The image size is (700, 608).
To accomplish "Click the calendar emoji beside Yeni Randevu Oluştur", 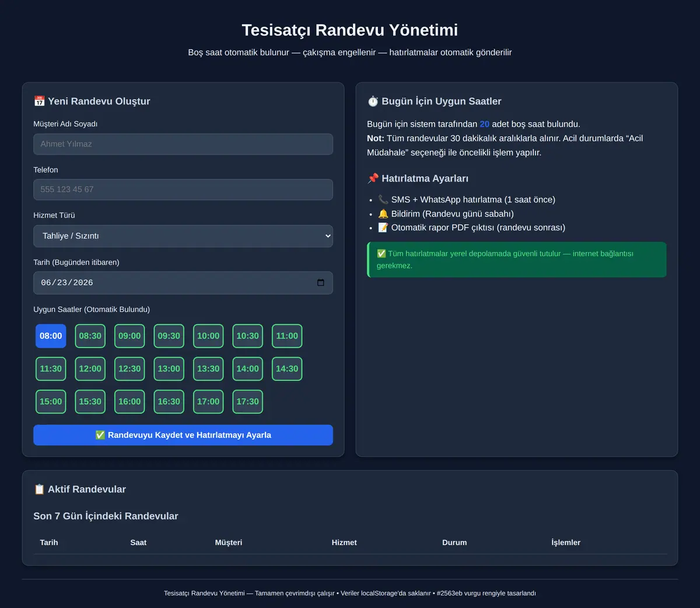I will tap(39, 101).
